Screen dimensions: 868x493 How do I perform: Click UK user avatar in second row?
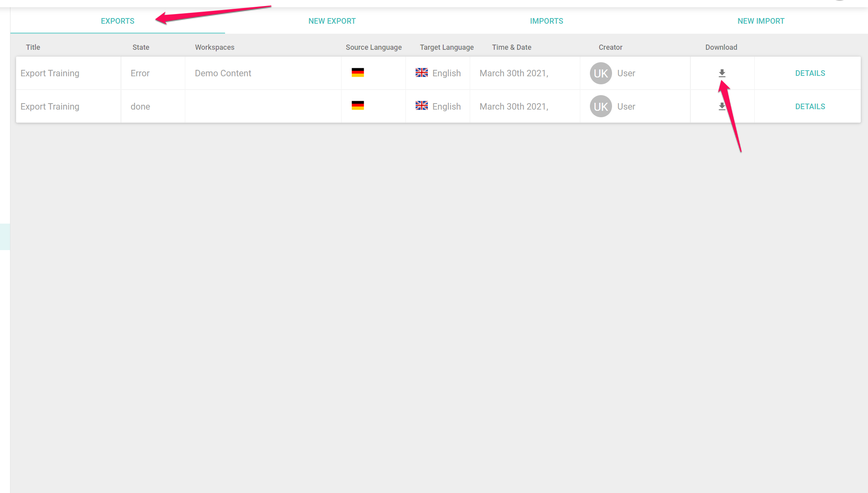pyautogui.click(x=601, y=106)
